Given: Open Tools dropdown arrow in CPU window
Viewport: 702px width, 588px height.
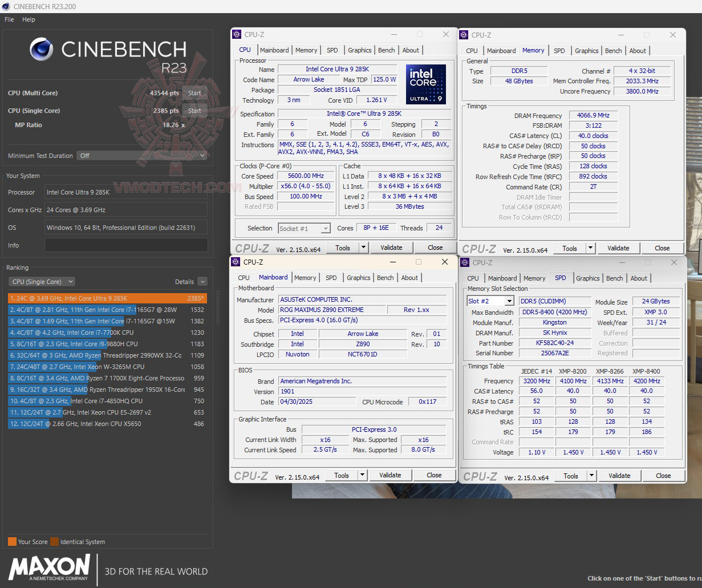Looking at the screenshot, I should click(363, 248).
